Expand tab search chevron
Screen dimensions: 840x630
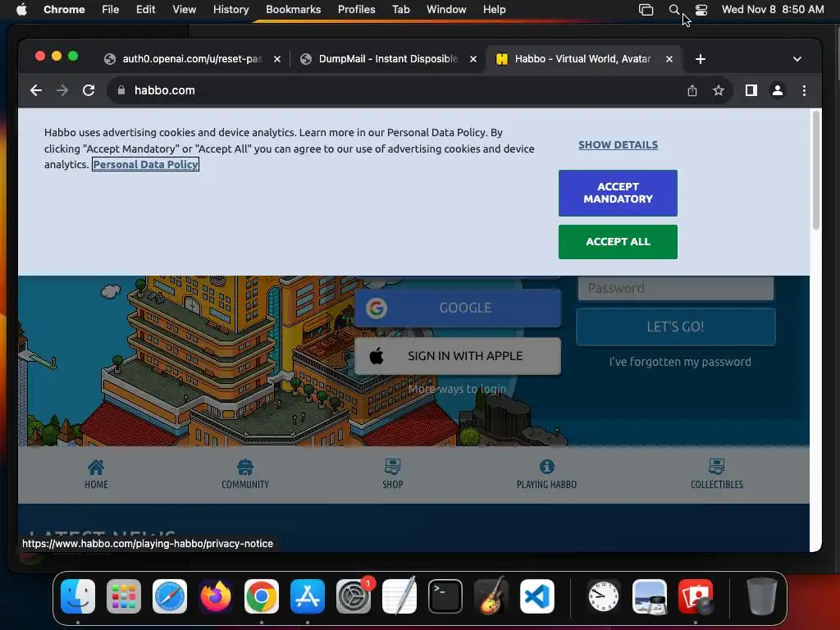797,59
